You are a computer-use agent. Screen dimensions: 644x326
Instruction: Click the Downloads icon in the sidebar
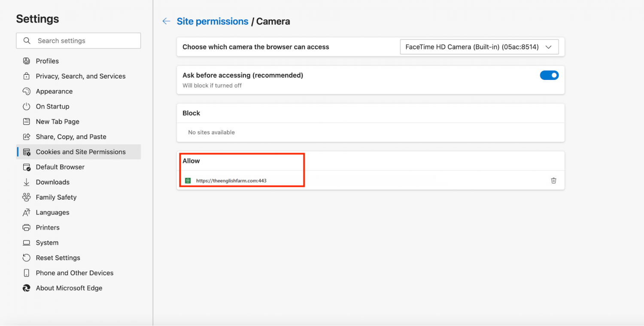point(27,182)
